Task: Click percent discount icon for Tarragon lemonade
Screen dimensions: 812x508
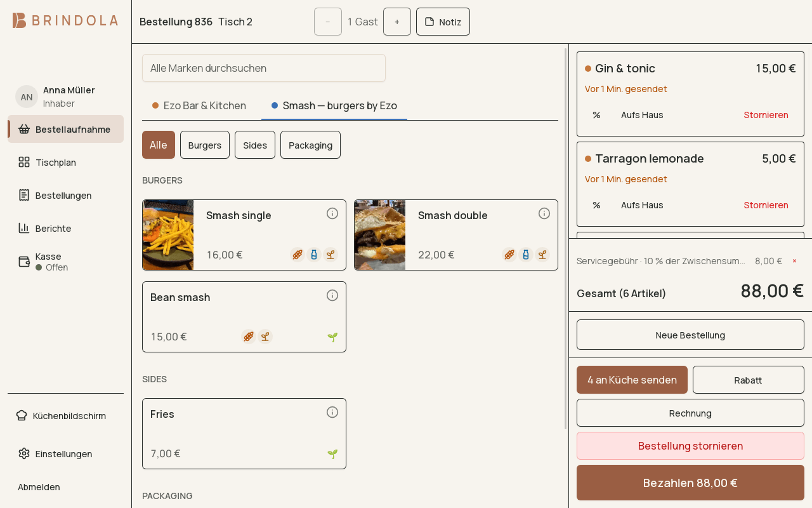Action: tap(596, 205)
